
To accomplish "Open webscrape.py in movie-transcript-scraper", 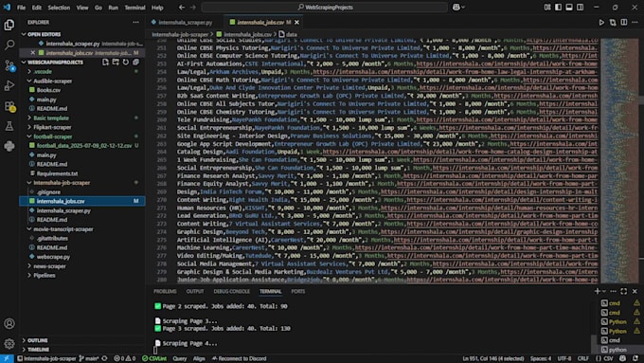I will pyautogui.click(x=53, y=257).
